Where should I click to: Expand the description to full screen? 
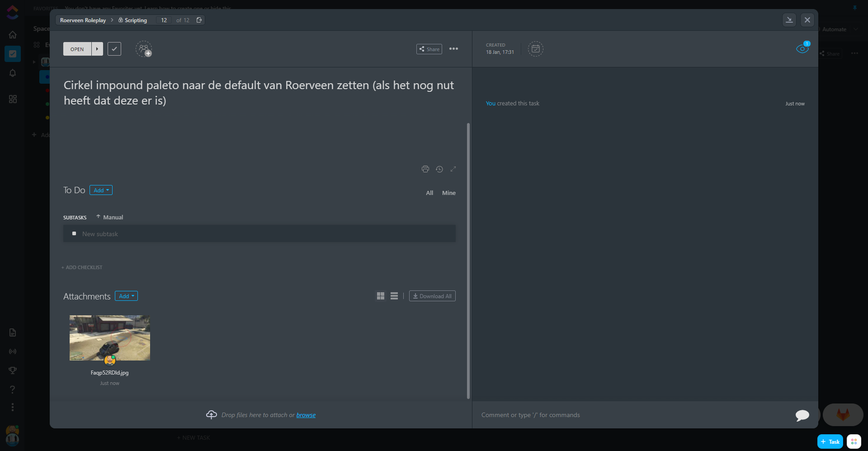click(453, 169)
